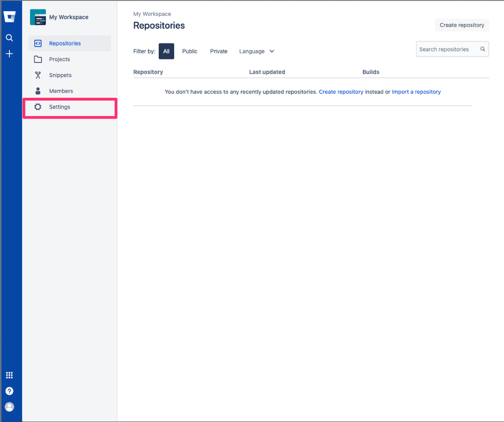Open the help question mark icon
The width and height of the screenshot is (504, 422).
click(x=9, y=391)
